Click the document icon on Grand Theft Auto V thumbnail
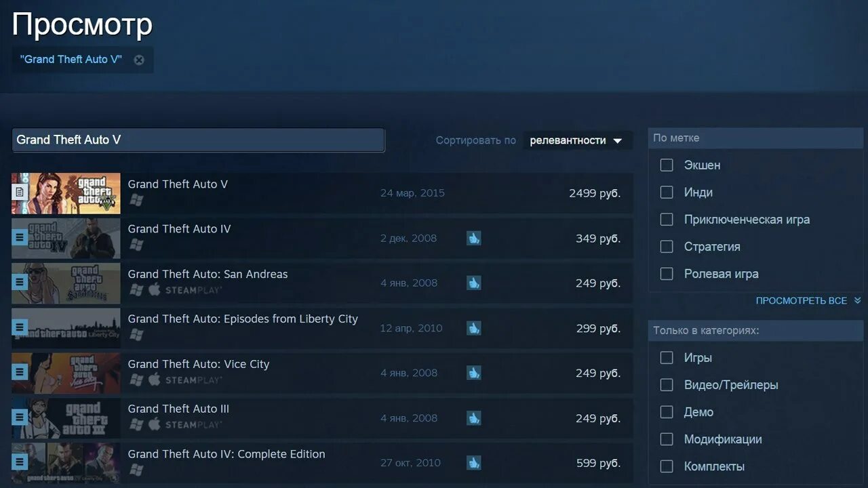 click(x=20, y=192)
